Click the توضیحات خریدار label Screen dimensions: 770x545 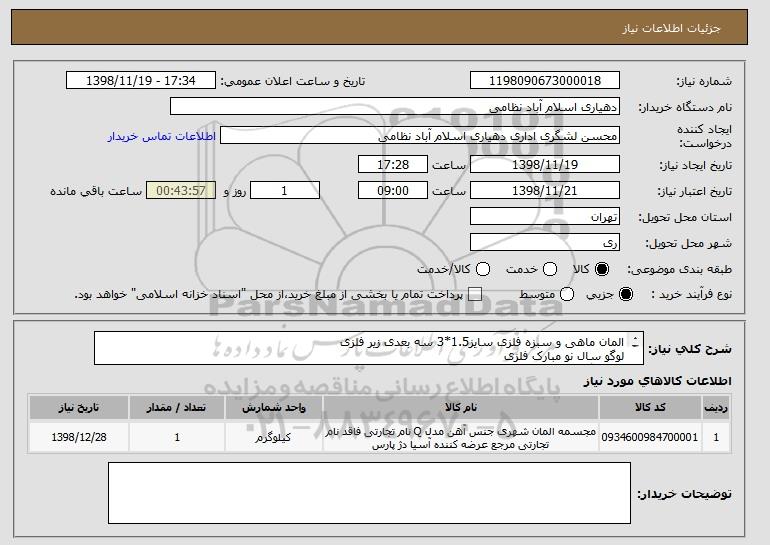[x=685, y=494]
